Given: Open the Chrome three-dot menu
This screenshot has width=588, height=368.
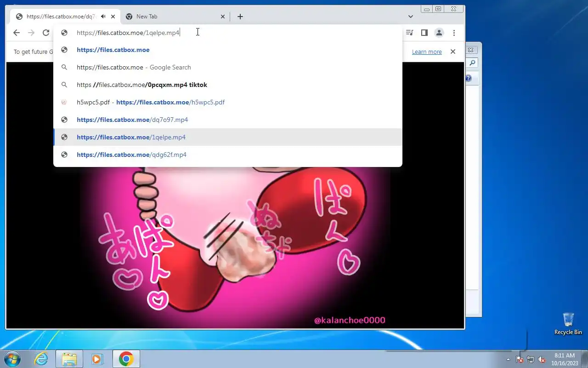Looking at the screenshot, I should pyautogui.click(x=454, y=33).
